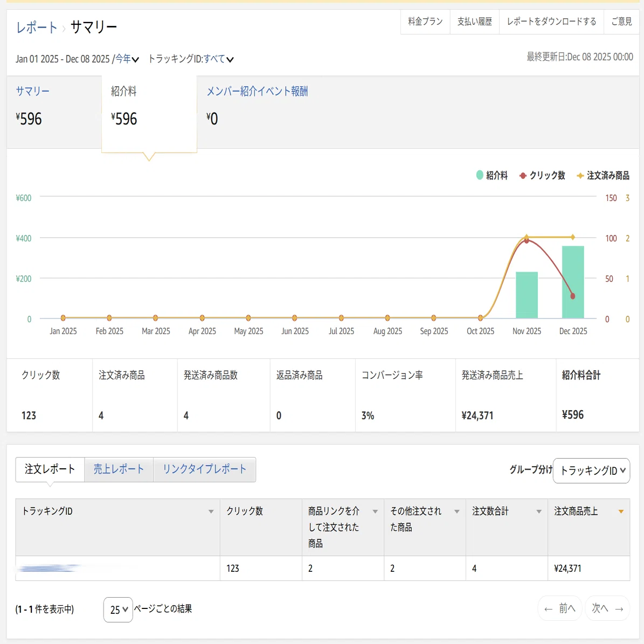Sort by トラッキングID column arrow
644x644 pixels.
pyautogui.click(x=211, y=511)
